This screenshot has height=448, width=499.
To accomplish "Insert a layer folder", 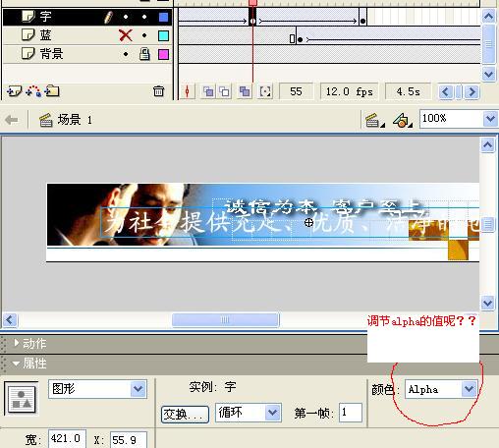I will click(52, 90).
